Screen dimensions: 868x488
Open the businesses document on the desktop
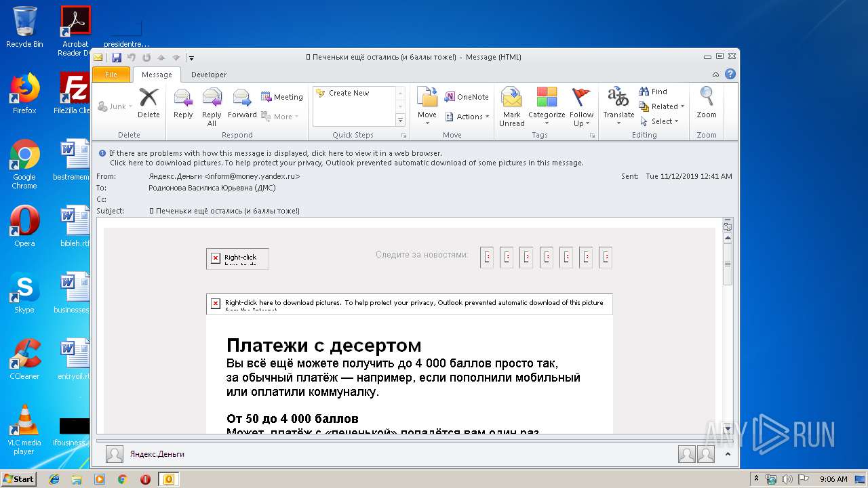tap(73, 293)
